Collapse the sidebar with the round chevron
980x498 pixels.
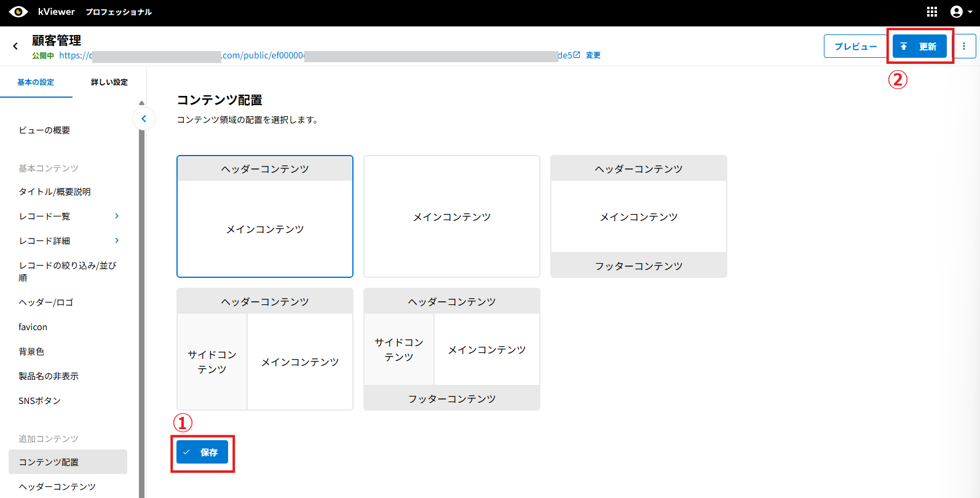(x=144, y=119)
